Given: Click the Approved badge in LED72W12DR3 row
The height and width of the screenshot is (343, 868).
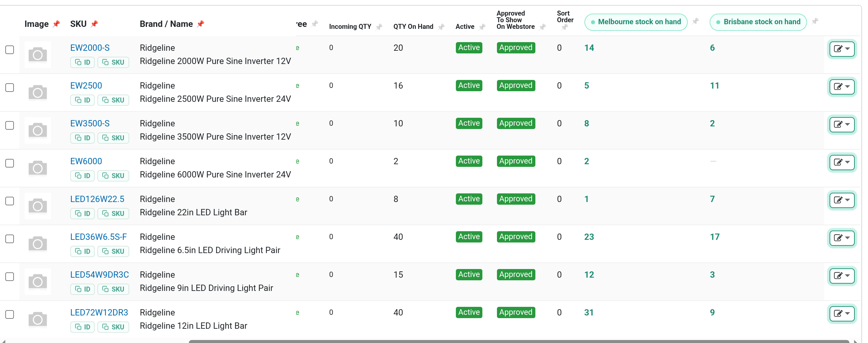Looking at the screenshot, I should point(516,312).
